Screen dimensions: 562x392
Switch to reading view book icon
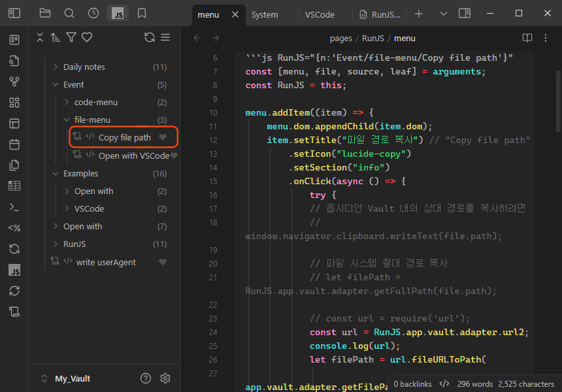pyautogui.click(x=527, y=38)
